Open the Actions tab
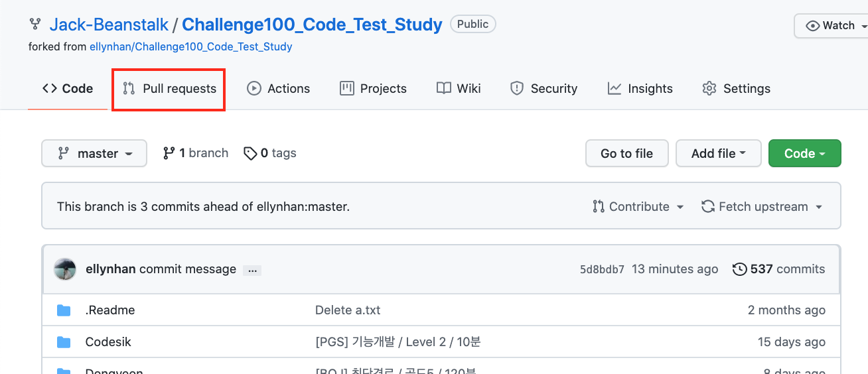Viewport: 868px width, 374px height. (278, 89)
